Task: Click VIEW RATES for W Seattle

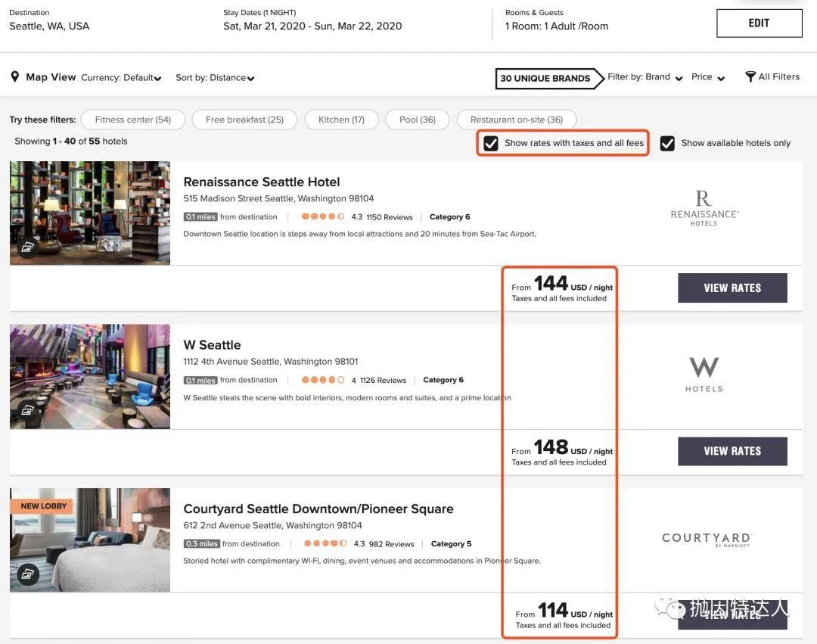Action: point(732,451)
